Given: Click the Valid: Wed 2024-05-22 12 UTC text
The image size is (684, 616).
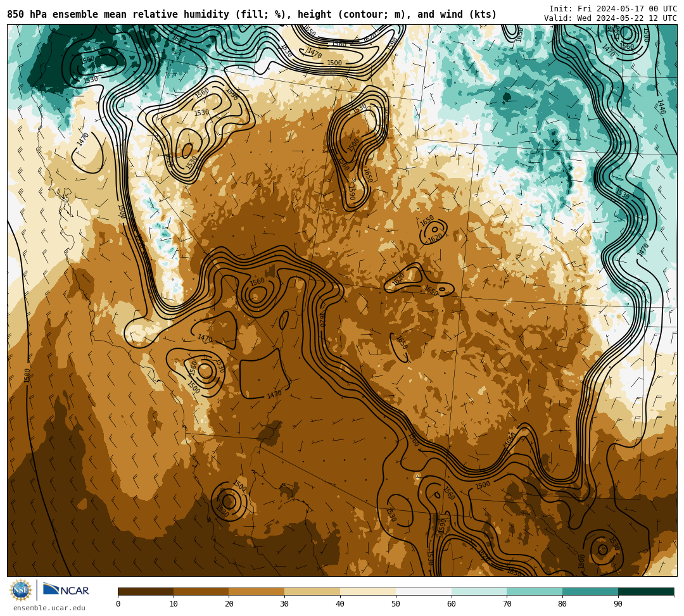Looking at the screenshot, I should click(611, 18).
